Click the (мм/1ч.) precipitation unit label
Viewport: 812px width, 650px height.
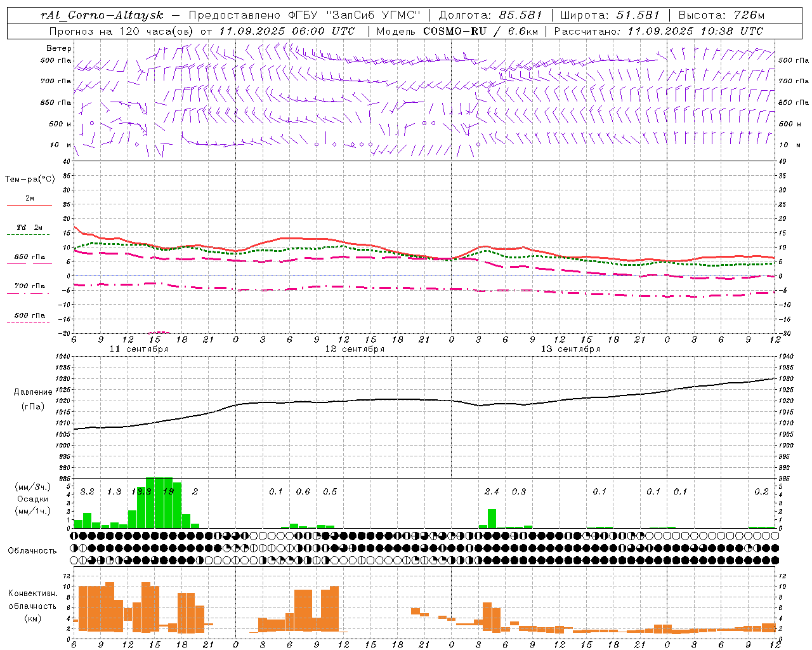[x=33, y=511]
